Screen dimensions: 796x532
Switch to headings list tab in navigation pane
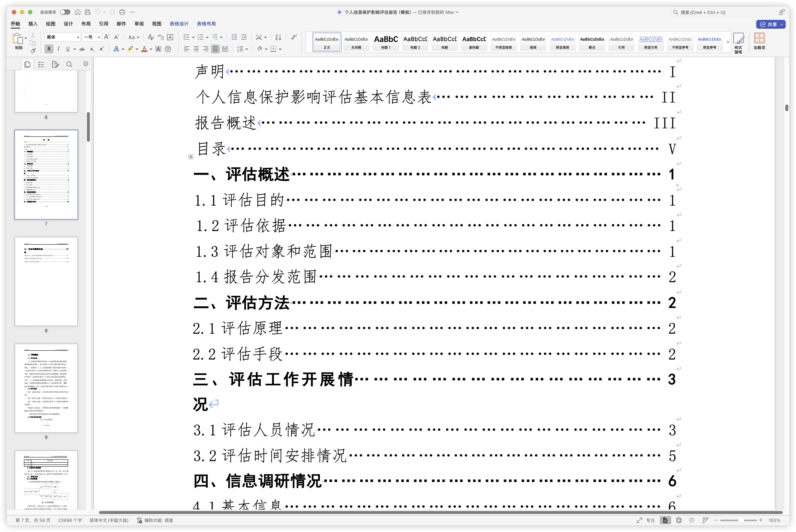click(x=41, y=64)
